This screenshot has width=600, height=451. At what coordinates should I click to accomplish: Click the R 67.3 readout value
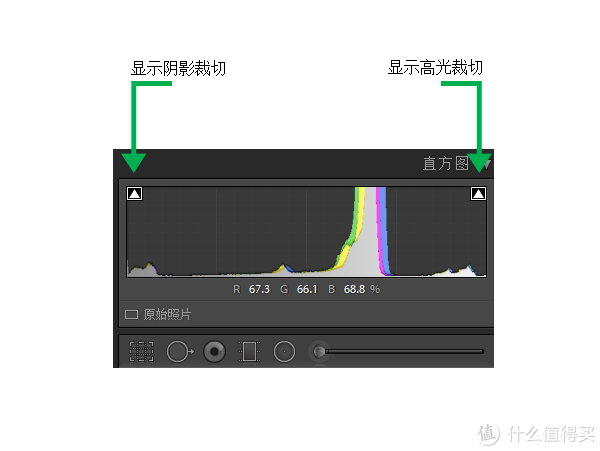(259, 289)
